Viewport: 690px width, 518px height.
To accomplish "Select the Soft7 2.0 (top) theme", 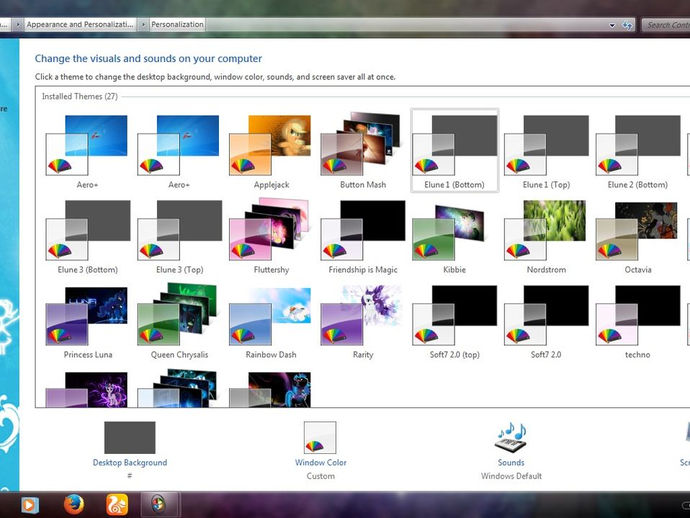I will click(x=454, y=322).
